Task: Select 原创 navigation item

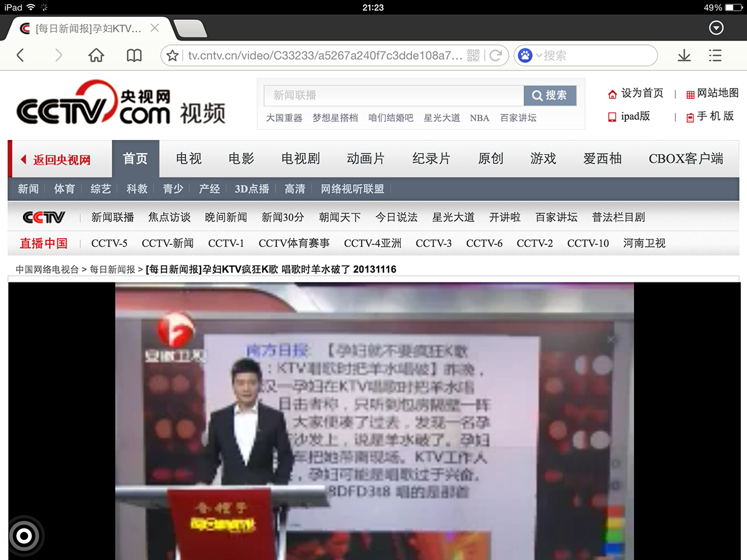Action: 491,159
